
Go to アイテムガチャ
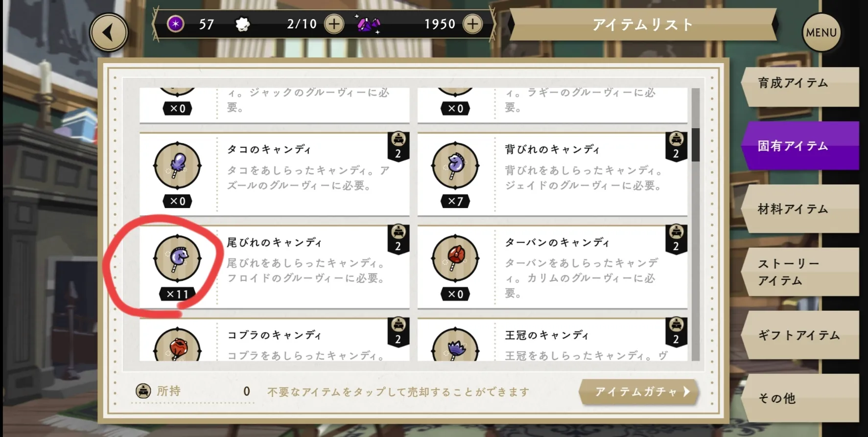tap(639, 392)
